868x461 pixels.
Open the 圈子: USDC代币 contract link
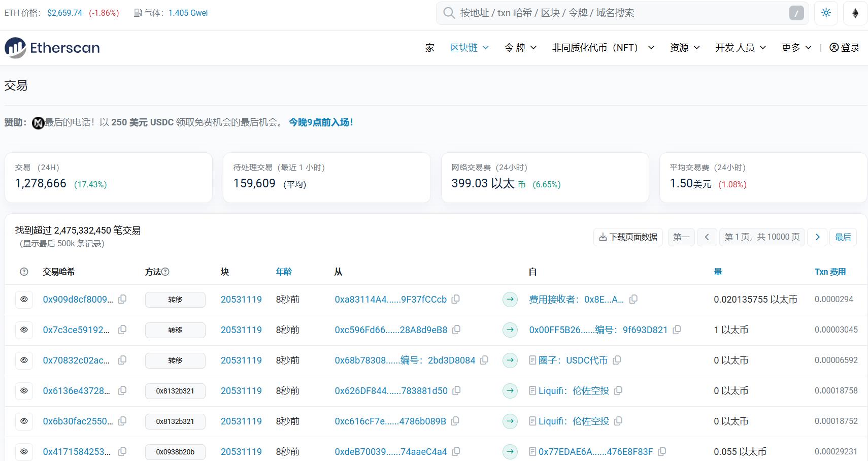573,360
